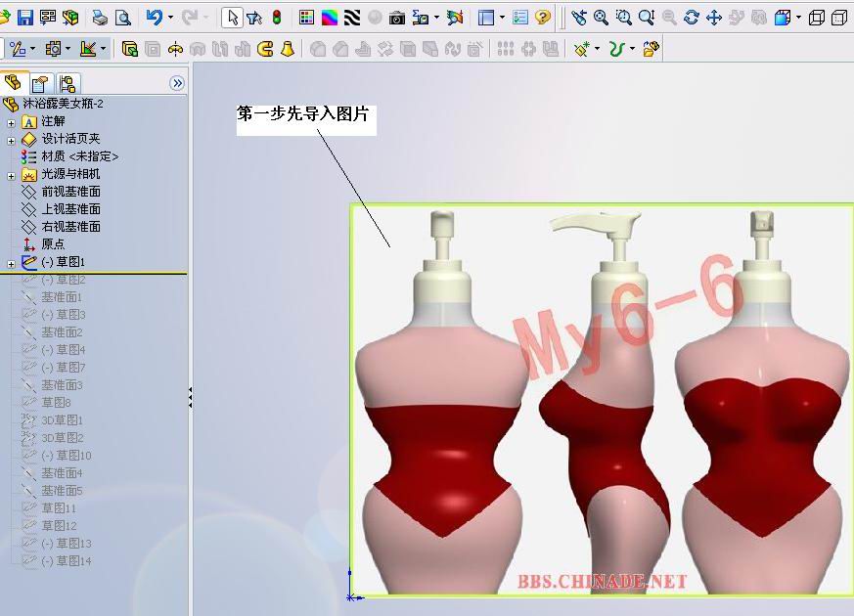Open the Edit Color grid icon
Image resolution: width=854 pixels, height=616 pixels.
tap(306, 18)
